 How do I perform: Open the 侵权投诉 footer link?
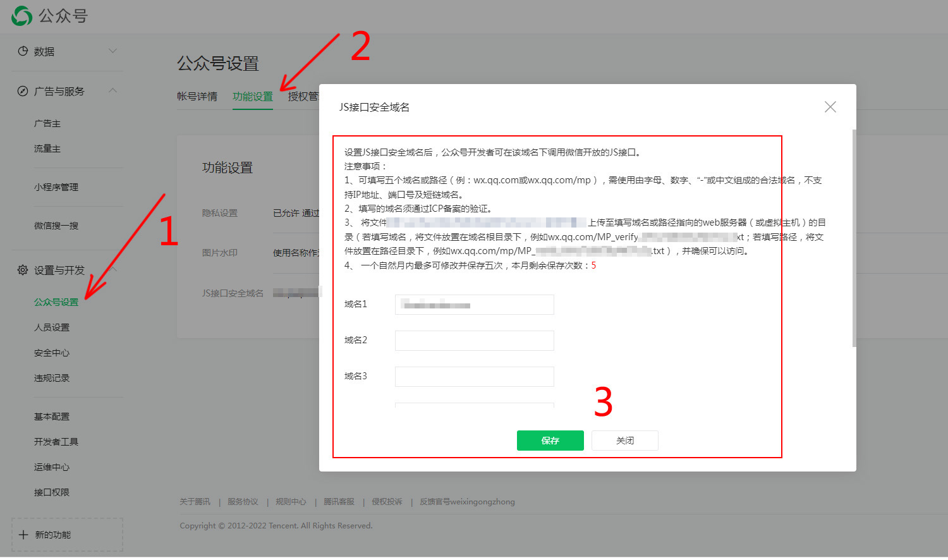[x=387, y=502]
